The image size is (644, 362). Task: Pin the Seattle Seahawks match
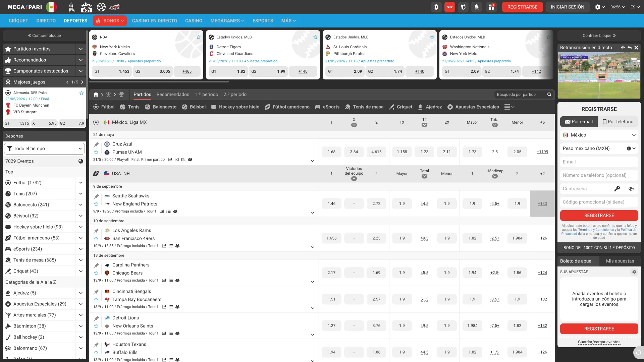(96, 196)
